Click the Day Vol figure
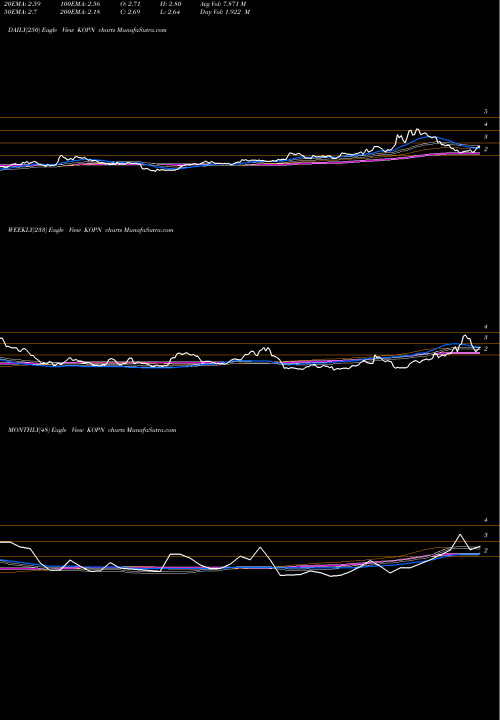Screen dimensions: 500x720 coord(225,12)
